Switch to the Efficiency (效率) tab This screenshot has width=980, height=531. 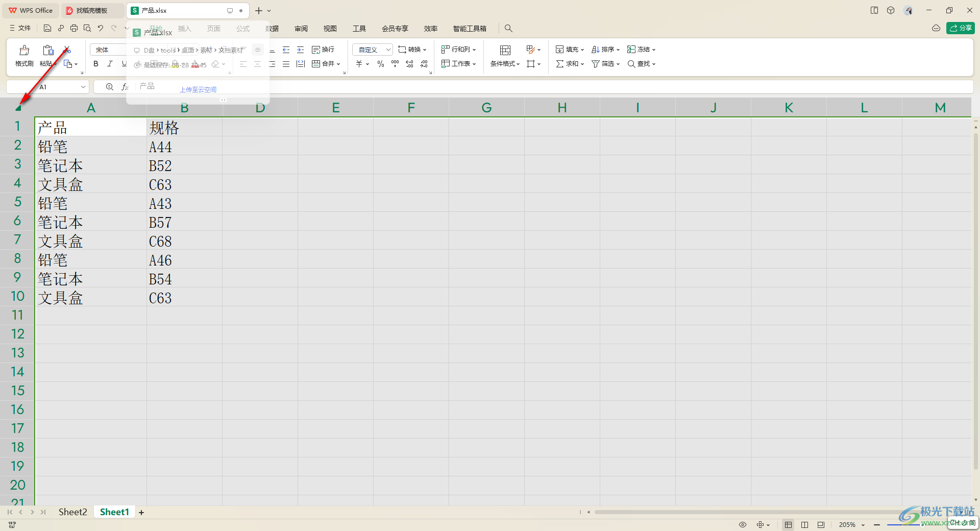[x=431, y=29]
